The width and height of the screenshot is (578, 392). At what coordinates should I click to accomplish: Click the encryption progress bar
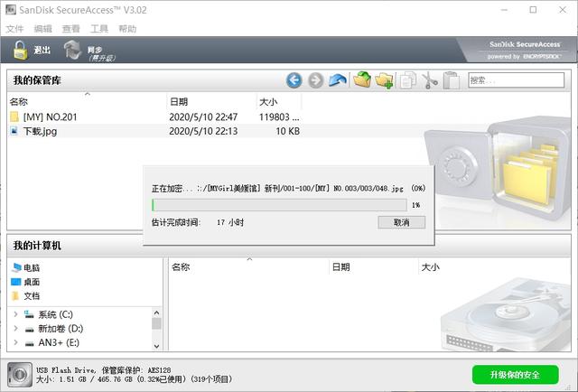pos(279,205)
